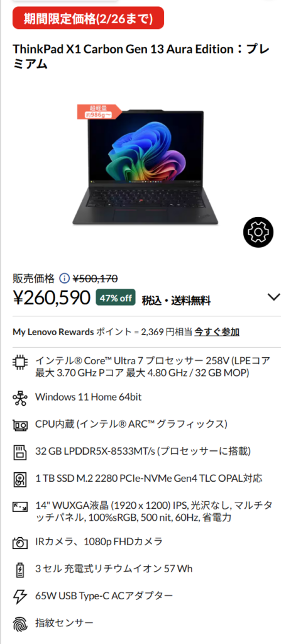Click the SSD storage drive icon
This screenshot has height=644, width=291.
19,479
